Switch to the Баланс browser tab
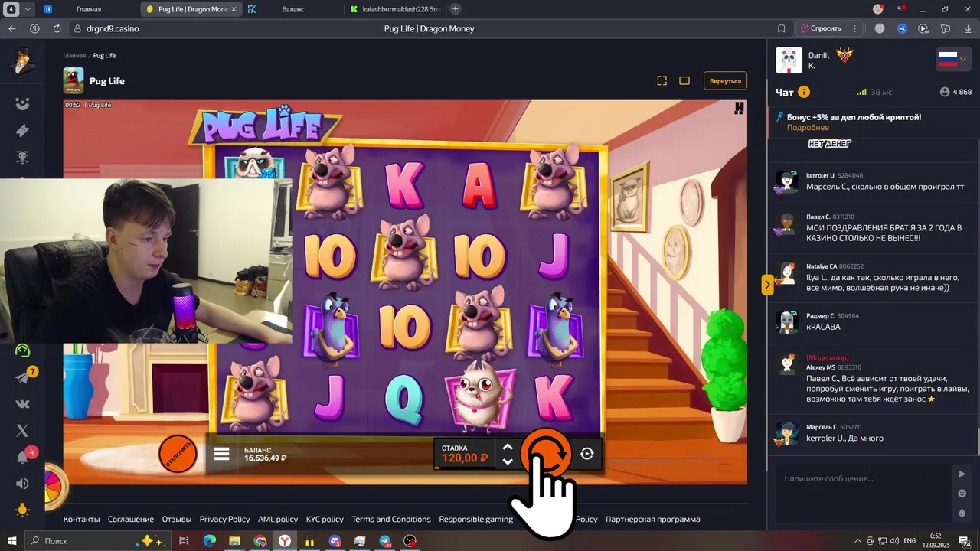 point(292,9)
